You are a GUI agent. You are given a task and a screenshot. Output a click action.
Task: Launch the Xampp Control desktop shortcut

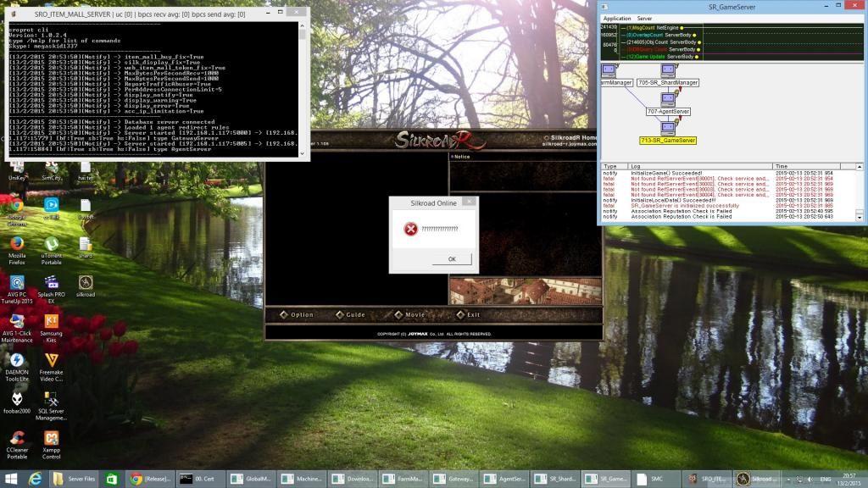click(52, 439)
